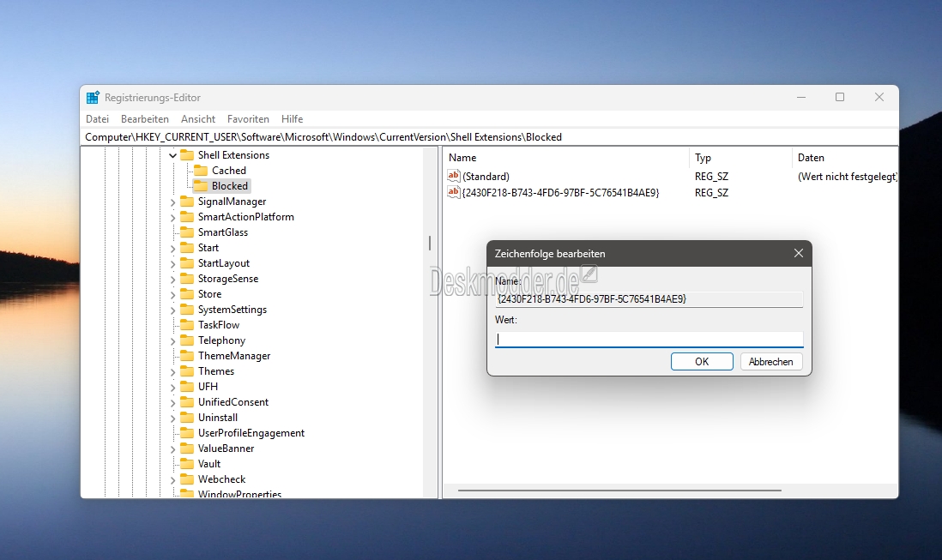Screen dimensions: 942x560
Task: Click the Daten column header
Action: click(845, 158)
